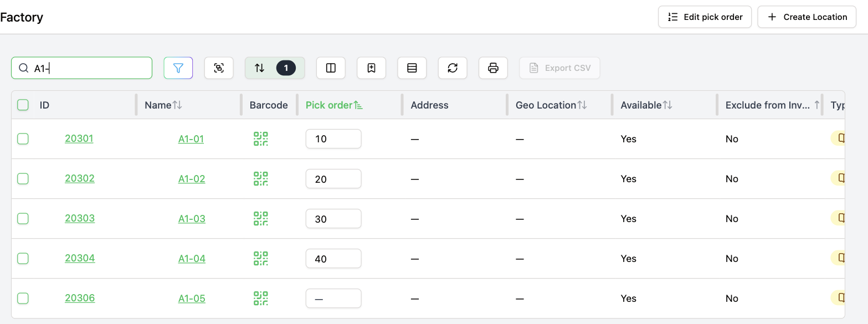Image resolution: width=868 pixels, height=324 pixels.
Task: Open barcode QR icon for A1-05
Action: coord(261,299)
